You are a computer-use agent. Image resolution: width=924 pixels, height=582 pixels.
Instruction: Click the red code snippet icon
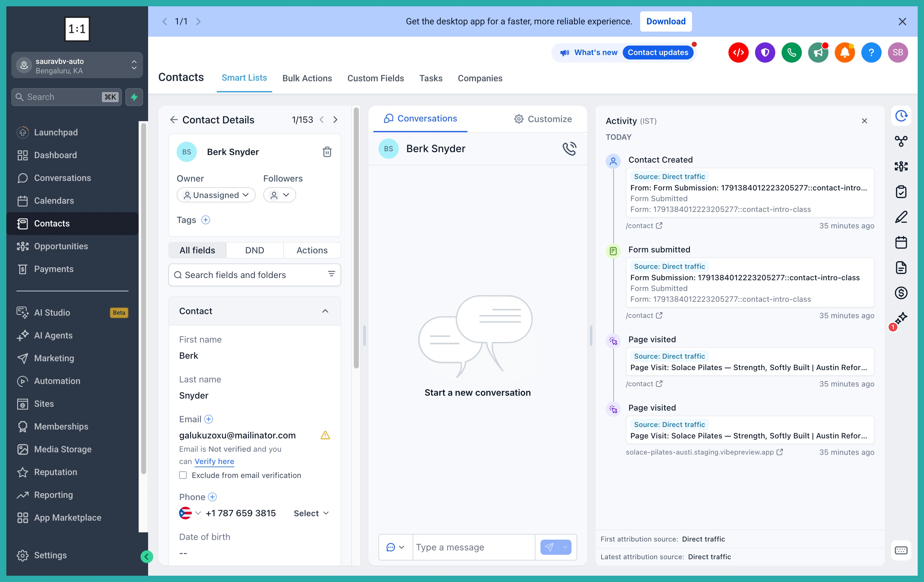pos(738,53)
